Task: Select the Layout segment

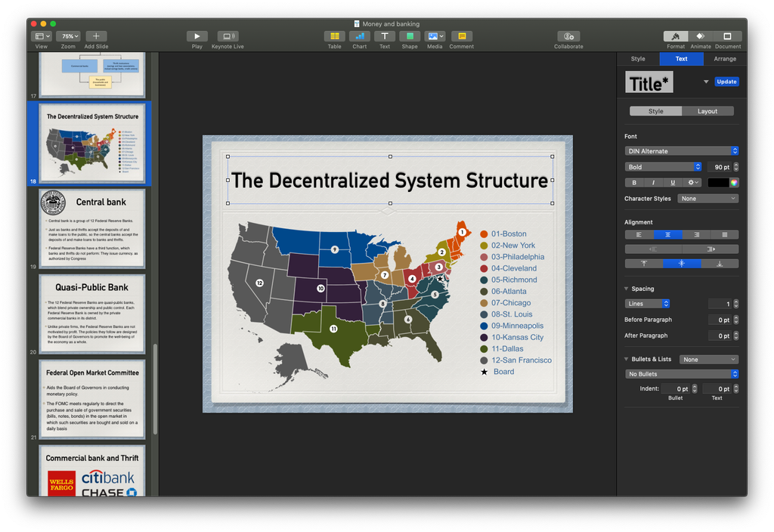Action: (707, 111)
